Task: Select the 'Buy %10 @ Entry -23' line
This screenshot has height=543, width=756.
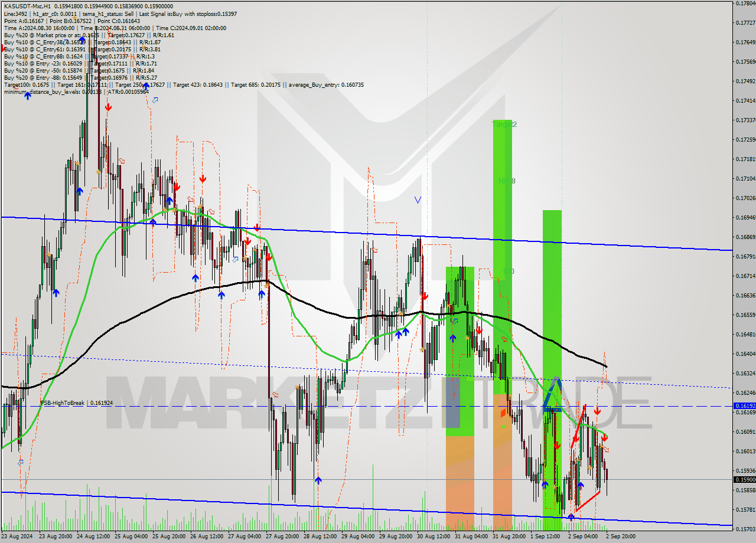Action: click(x=80, y=64)
